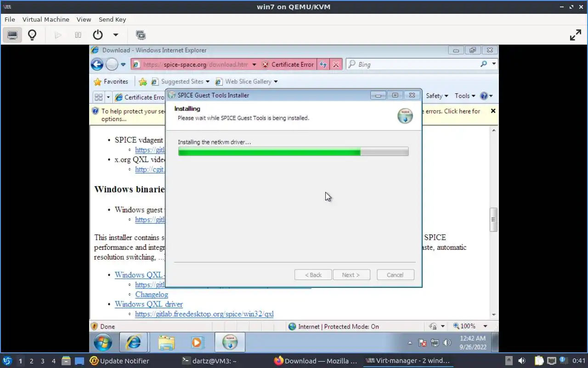Viewport: 588px width, 368px height.
Task: Open the File menu of virt-manager
Action: pos(10,19)
